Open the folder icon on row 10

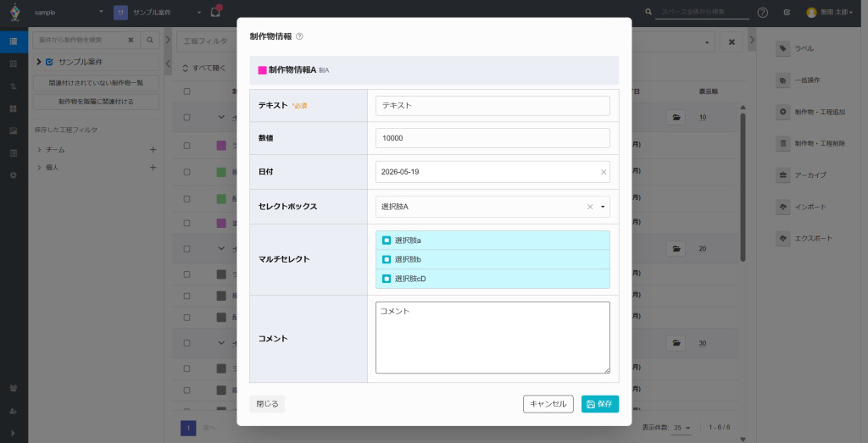[x=676, y=117]
